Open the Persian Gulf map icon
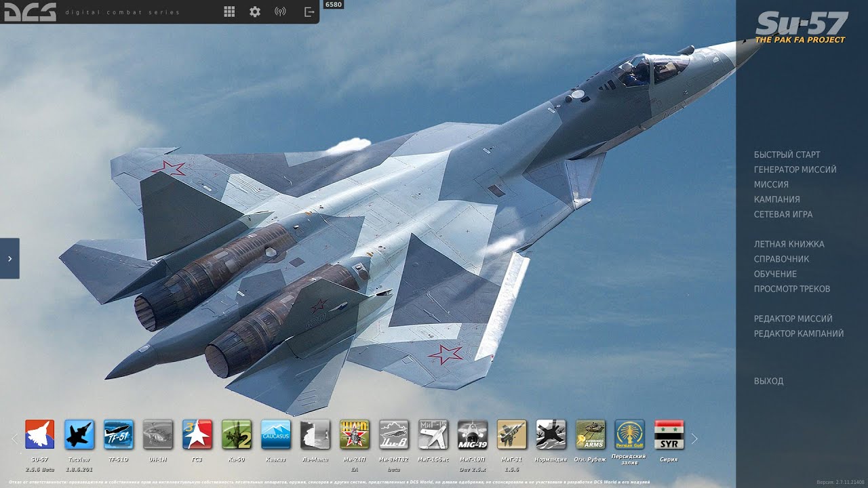The height and width of the screenshot is (488, 868). [x=629, y=434]
